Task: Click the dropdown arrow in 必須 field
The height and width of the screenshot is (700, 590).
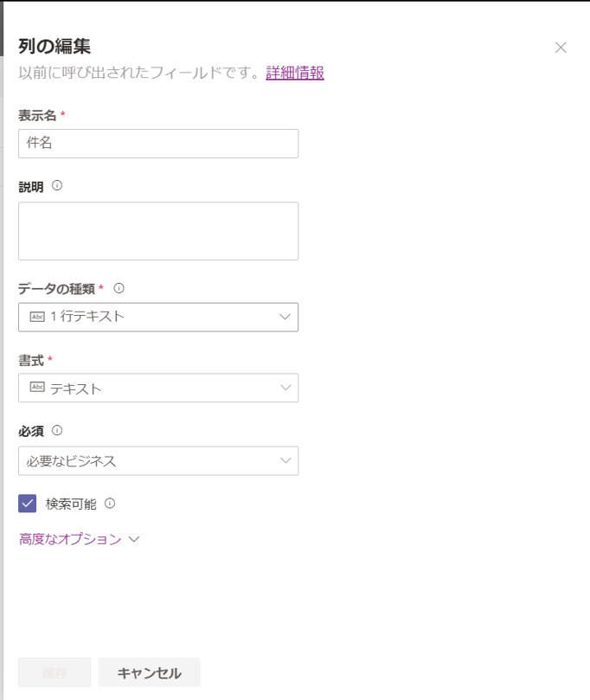Action: pos(285,460)
